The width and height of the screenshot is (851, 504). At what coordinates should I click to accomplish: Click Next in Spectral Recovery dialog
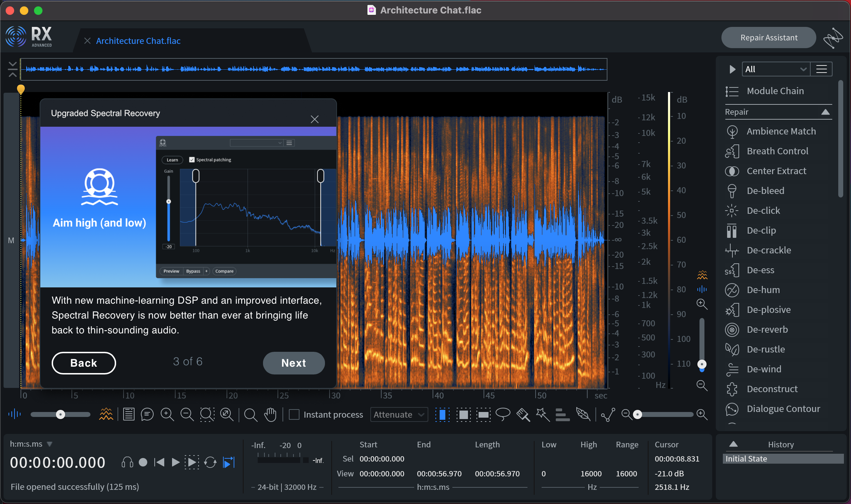pyautogui.click(x=293, y=363)
